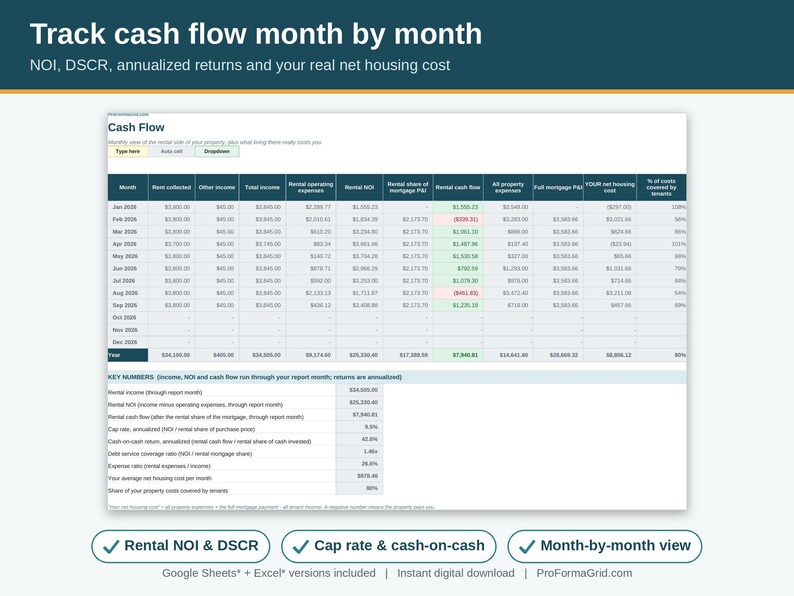The image size is (794, 596).
Task: Click the 26.6% expense ratio value
Action: click(x=360, y=464)
